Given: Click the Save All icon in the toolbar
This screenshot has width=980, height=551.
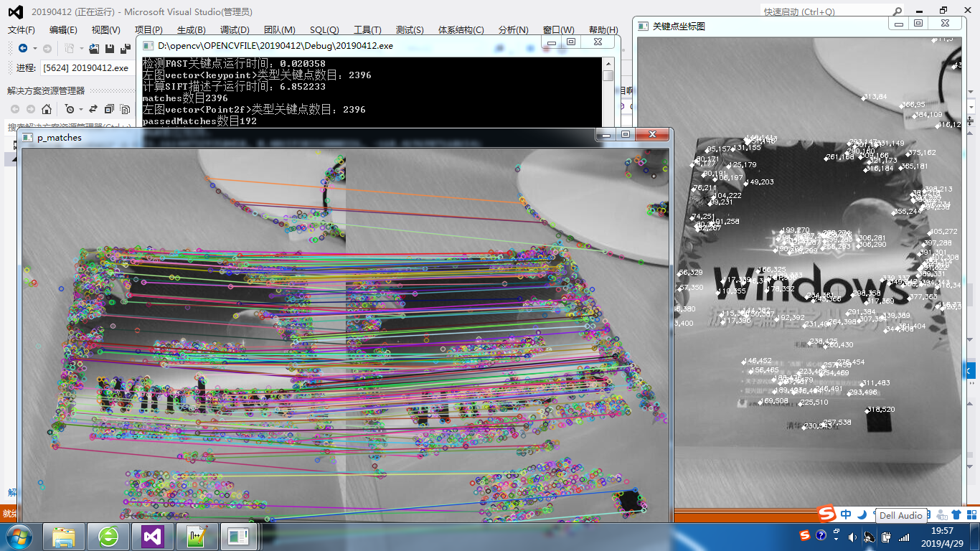Looking at the screenshot, I should click(126, 48).
